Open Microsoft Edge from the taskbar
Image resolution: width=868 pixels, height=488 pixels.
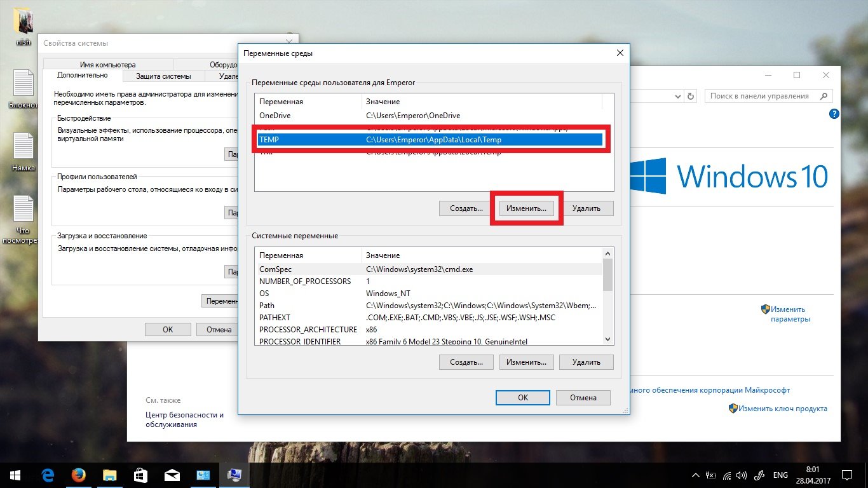[x=48, y=475]
